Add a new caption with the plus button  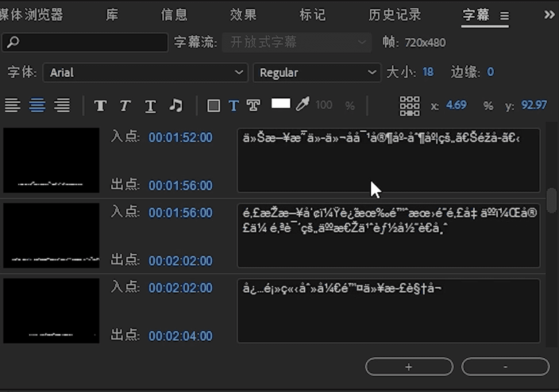point(409,366)
